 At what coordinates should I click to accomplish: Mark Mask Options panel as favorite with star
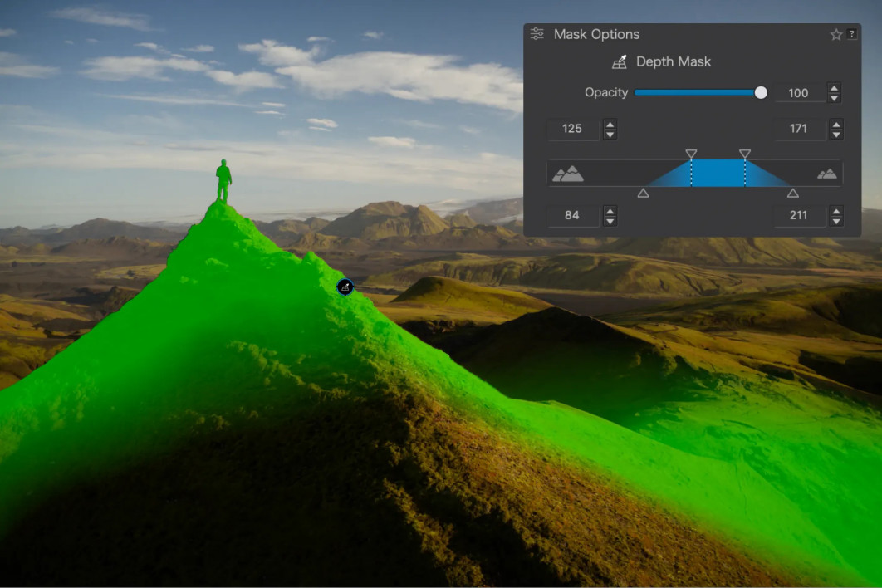[835, 34]
